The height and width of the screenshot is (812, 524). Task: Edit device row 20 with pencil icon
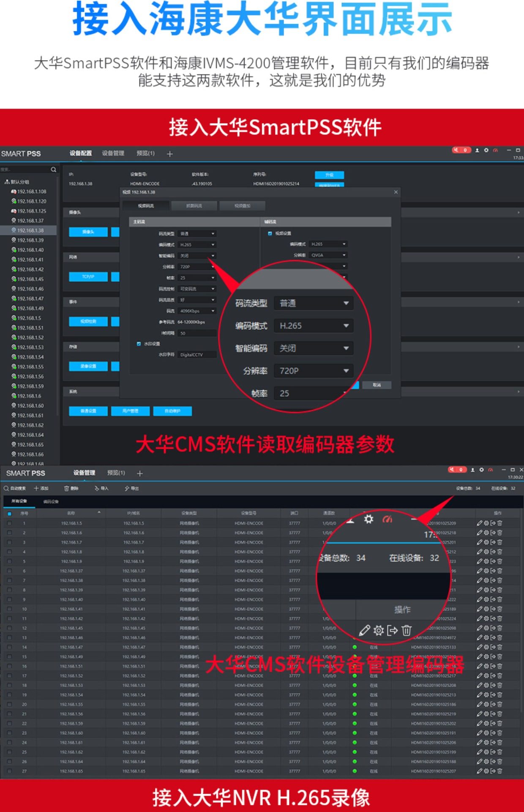480,705
